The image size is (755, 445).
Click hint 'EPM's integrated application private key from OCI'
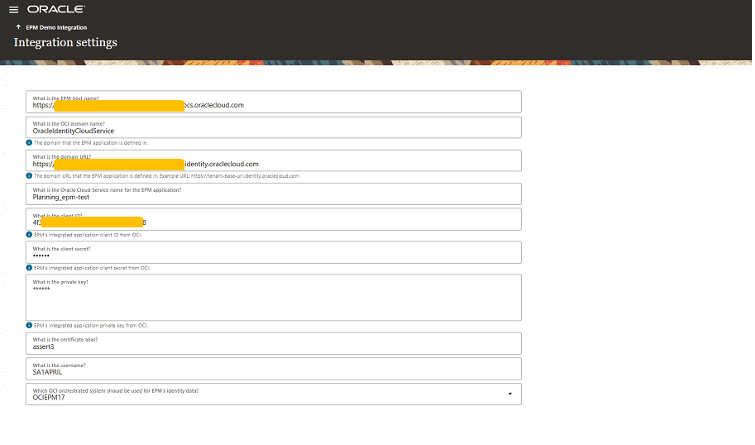pyautogui.click(x=91, y=326)
